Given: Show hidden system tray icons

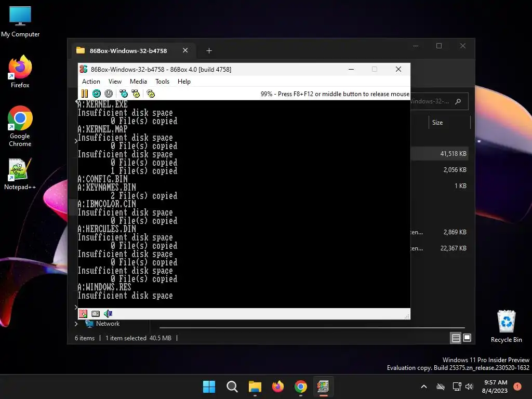Looking at the screenshot, I should coord(424,387).
